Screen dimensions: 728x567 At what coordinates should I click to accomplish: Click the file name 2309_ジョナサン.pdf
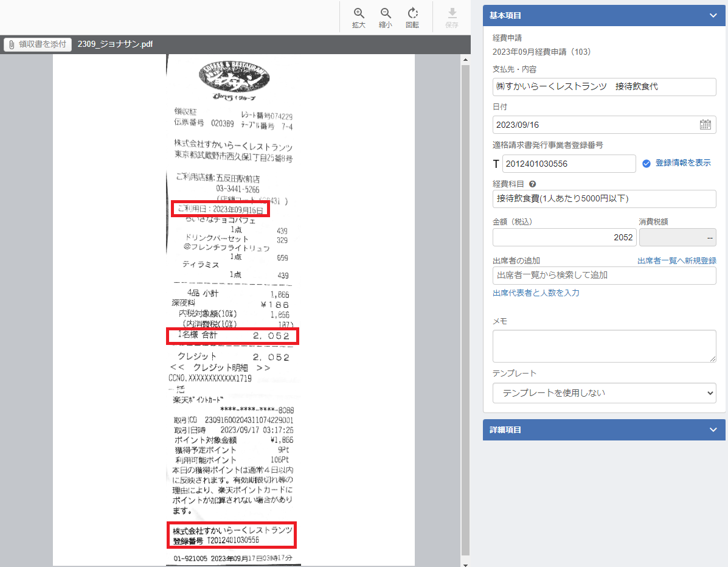[x=115, y=44]
